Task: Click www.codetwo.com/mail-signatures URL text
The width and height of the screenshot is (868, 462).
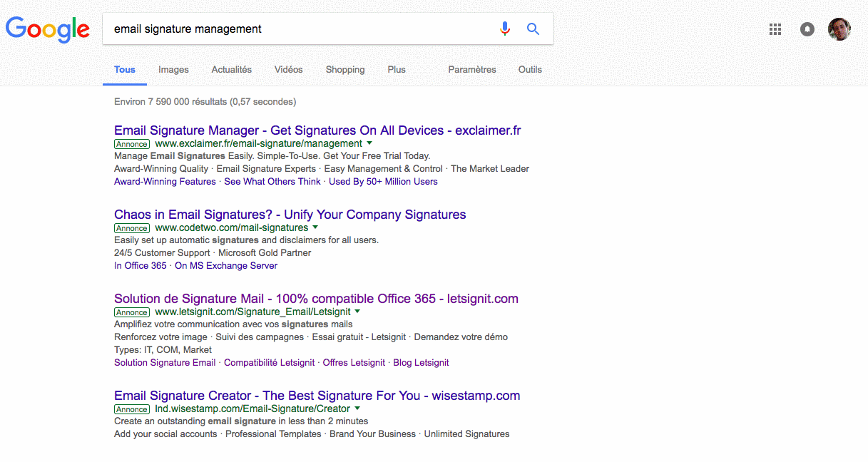Action: click(231, 227)
